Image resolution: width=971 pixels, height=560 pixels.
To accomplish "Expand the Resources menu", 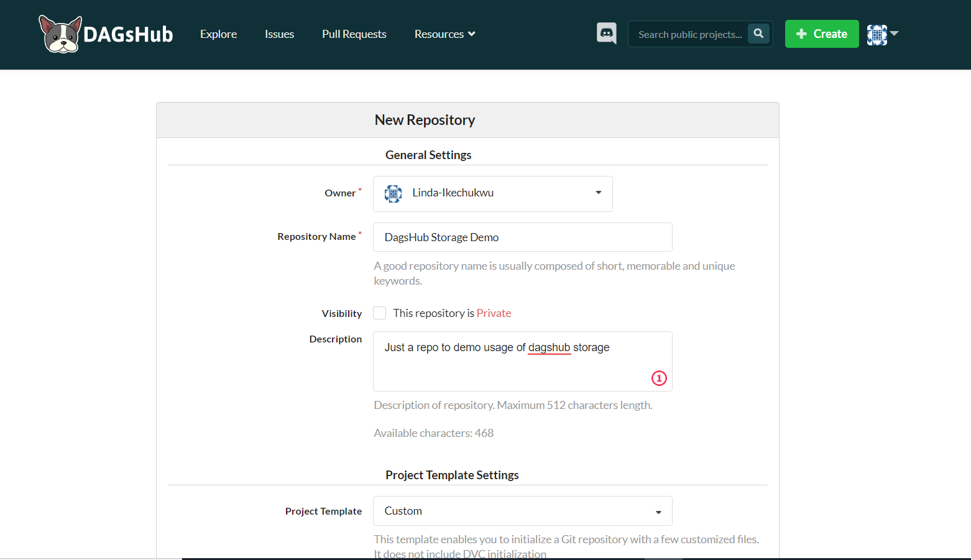I will 445,34.
